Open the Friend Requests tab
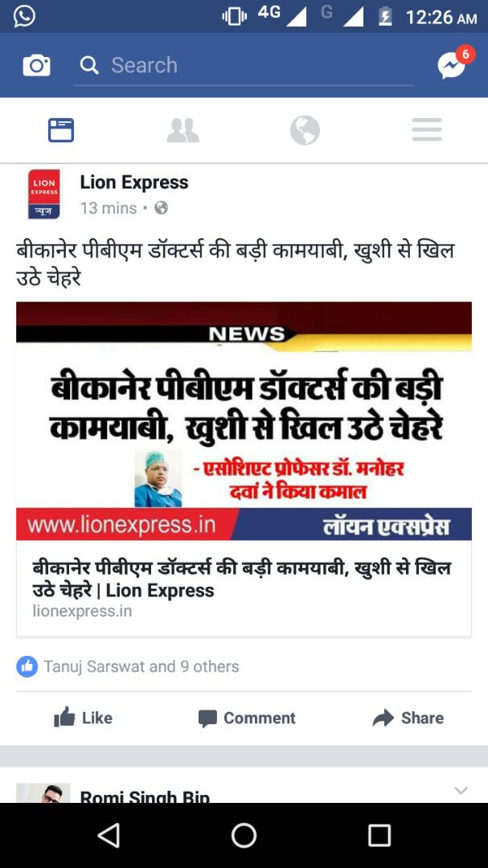 182,131
